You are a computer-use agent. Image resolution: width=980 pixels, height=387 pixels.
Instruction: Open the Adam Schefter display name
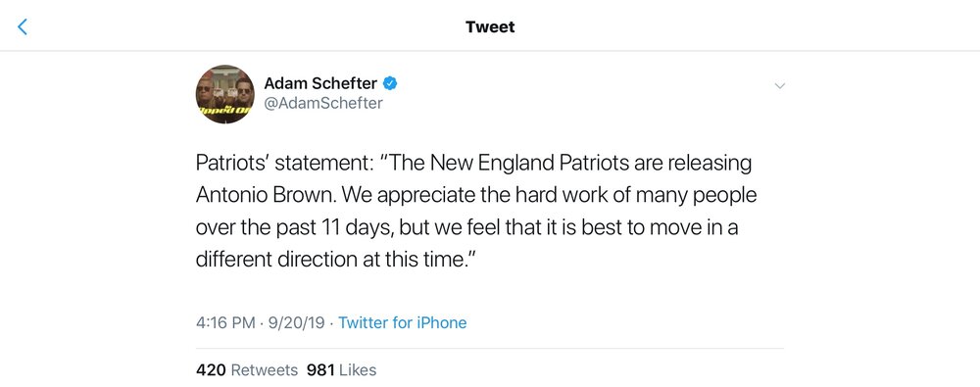320,82
